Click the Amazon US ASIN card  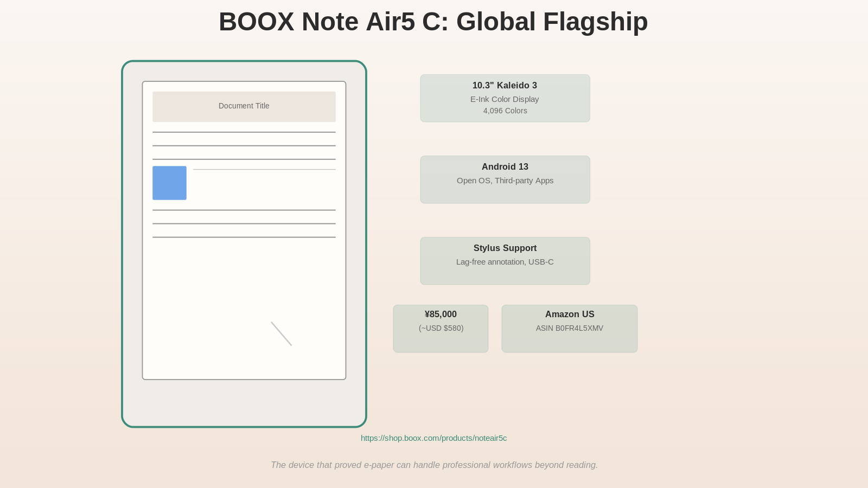(570, 329)
